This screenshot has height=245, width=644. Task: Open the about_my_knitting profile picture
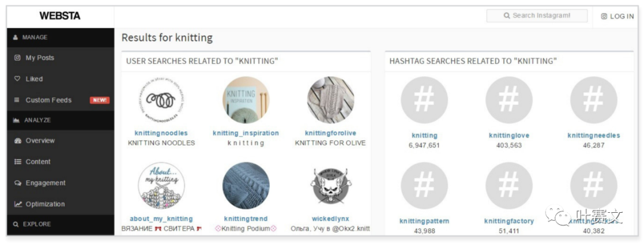[x=161, y=185]
